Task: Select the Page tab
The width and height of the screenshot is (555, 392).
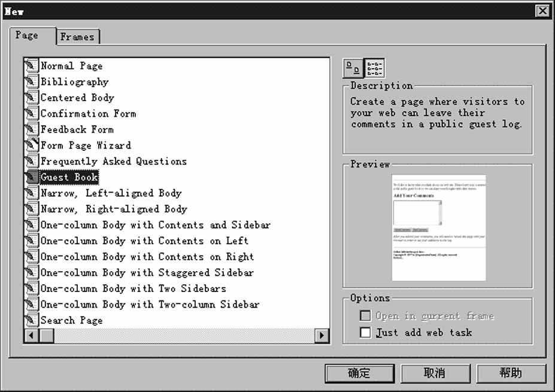Action: click(x=32, y=36)
